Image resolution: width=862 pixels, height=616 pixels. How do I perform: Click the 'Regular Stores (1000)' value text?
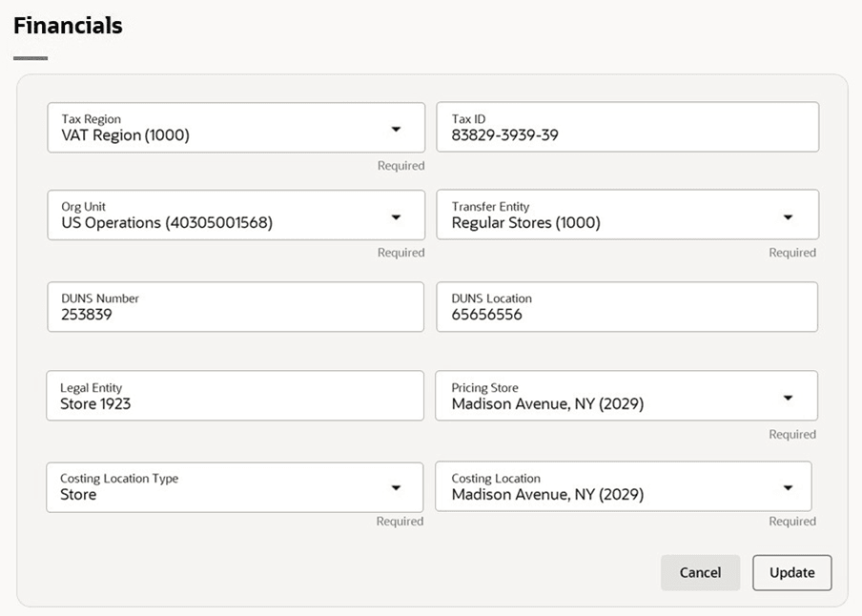pos(525,223)
